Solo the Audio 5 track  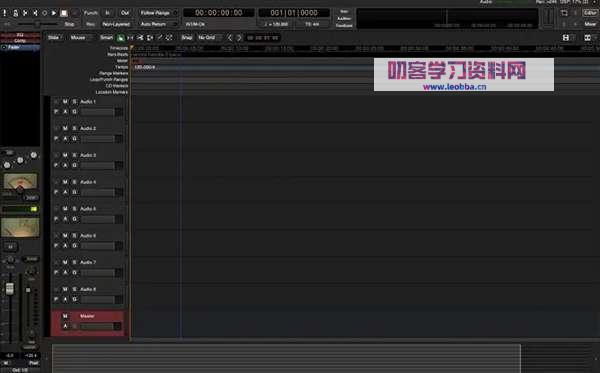pyautogui.click(x=74, y=209)
